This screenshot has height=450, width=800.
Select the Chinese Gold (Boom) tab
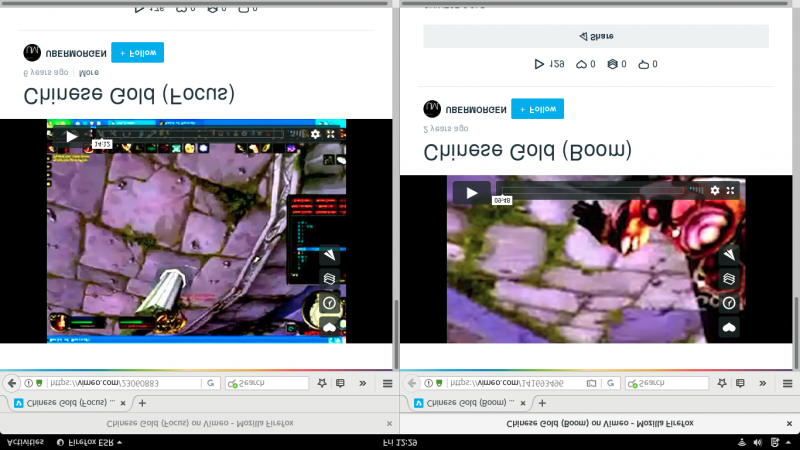pos(469,403)
